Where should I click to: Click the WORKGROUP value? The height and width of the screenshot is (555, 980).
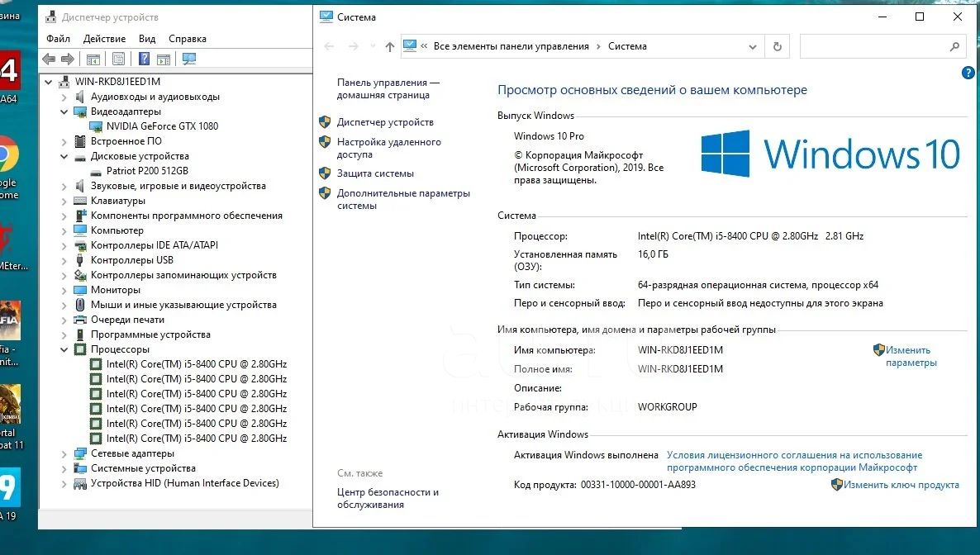pos(667,407)
